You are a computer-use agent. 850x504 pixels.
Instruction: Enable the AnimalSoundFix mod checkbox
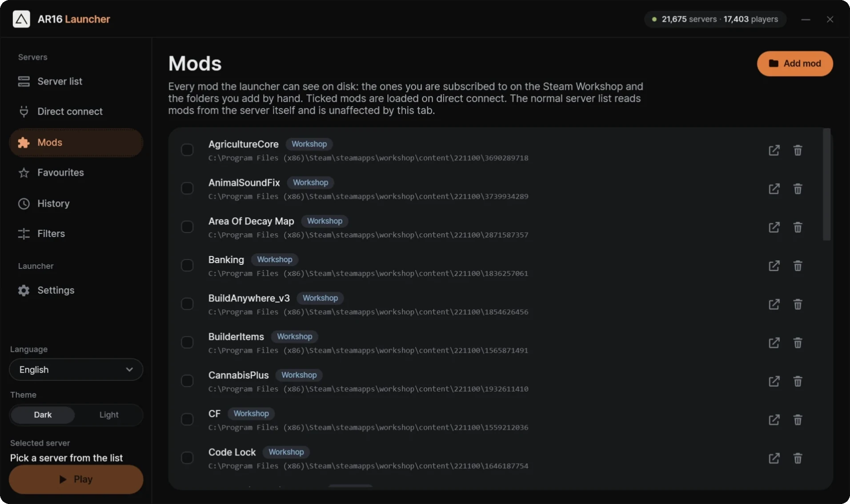point(187,188)
